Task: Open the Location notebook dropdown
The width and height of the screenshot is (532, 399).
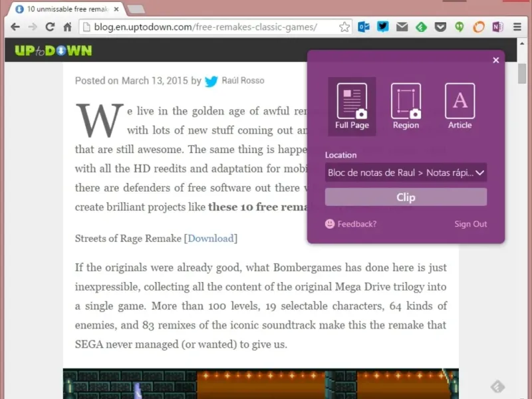Action: pos(406,173)
